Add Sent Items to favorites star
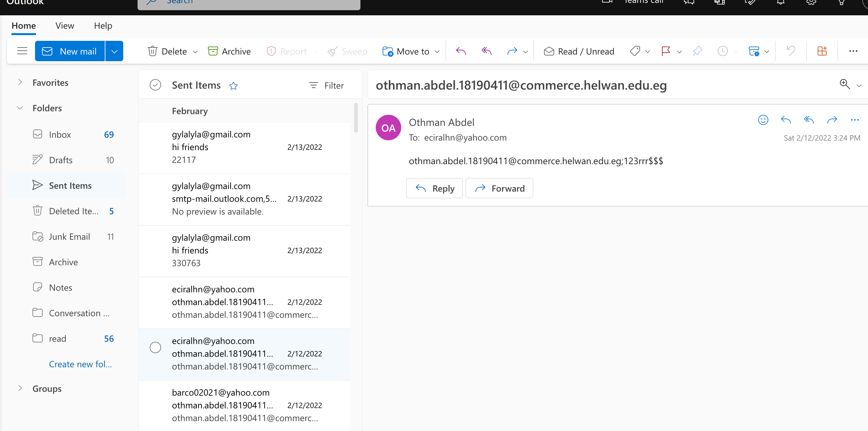868x431 pixels. pos(233,86)
